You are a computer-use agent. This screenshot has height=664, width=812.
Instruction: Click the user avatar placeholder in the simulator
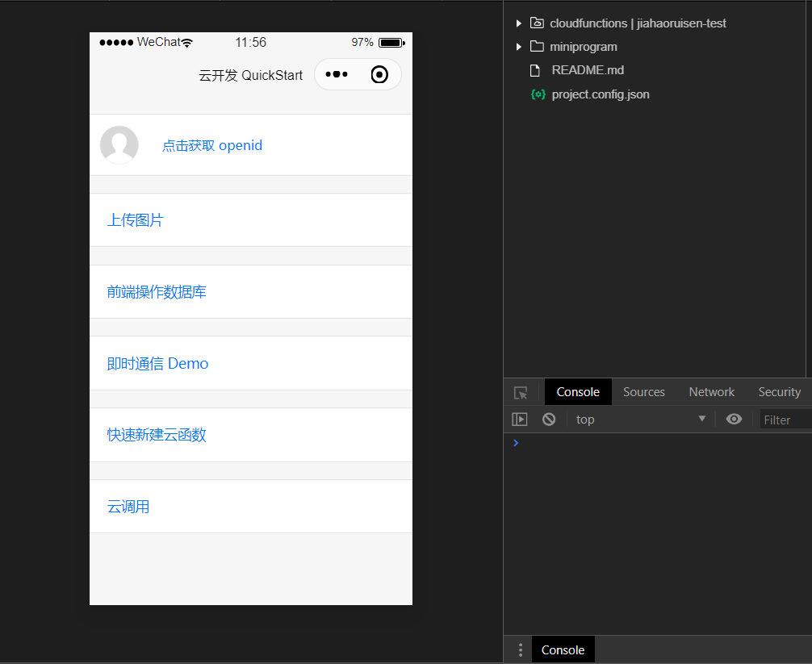coord(119,145)
